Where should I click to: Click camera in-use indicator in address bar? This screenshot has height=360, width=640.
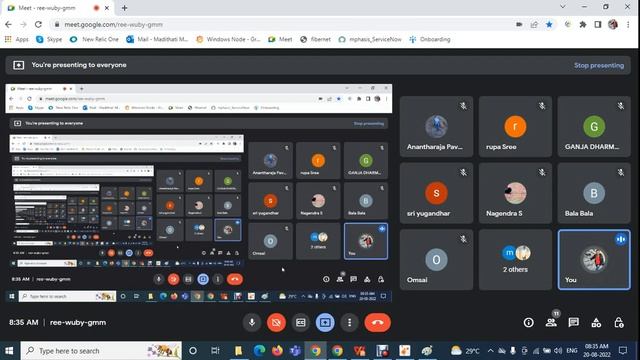(519, 24)
